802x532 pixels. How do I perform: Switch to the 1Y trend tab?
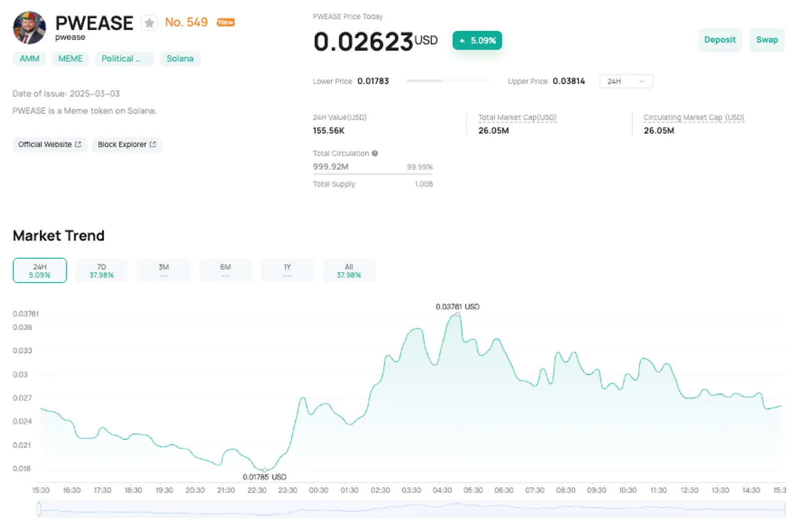coord(287,271)
